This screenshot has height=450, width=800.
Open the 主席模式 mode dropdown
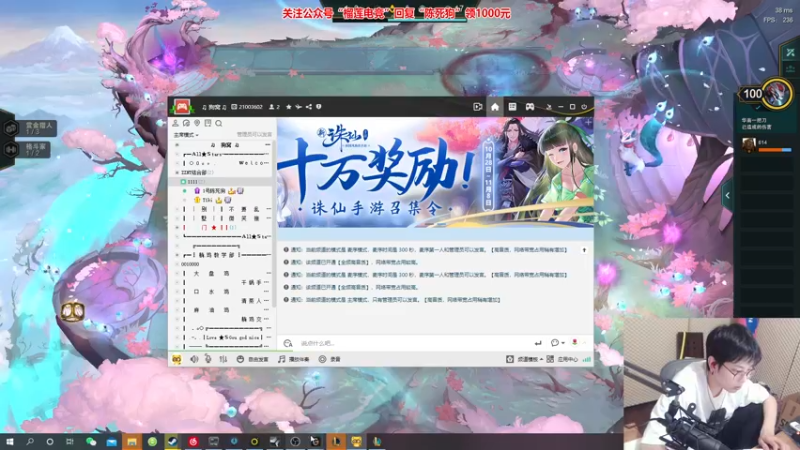coord(186,135)
